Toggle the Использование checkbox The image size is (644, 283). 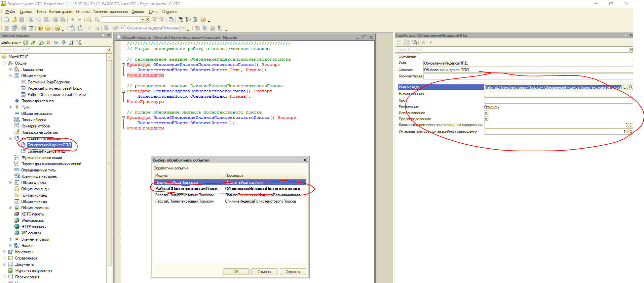486,113
